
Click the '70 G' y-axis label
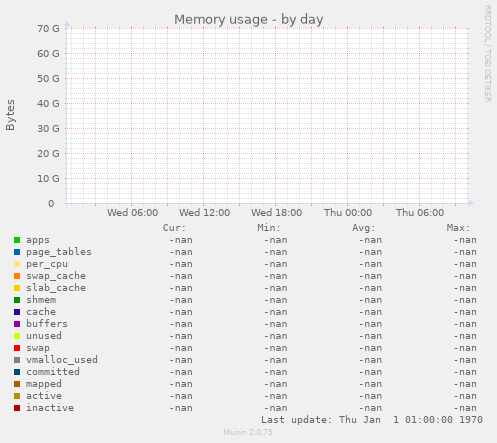click(x=48, y=29)
